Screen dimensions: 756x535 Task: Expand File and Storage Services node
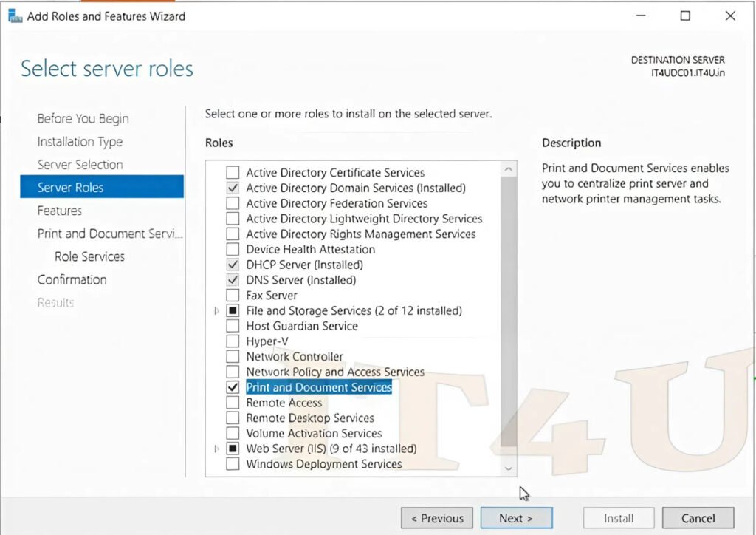tap(216, 311)
